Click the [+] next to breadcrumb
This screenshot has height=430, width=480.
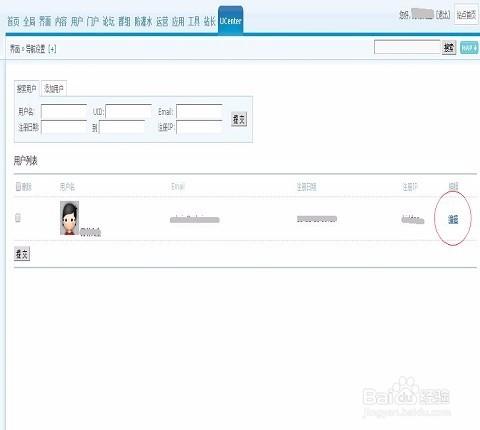(52, 49)
